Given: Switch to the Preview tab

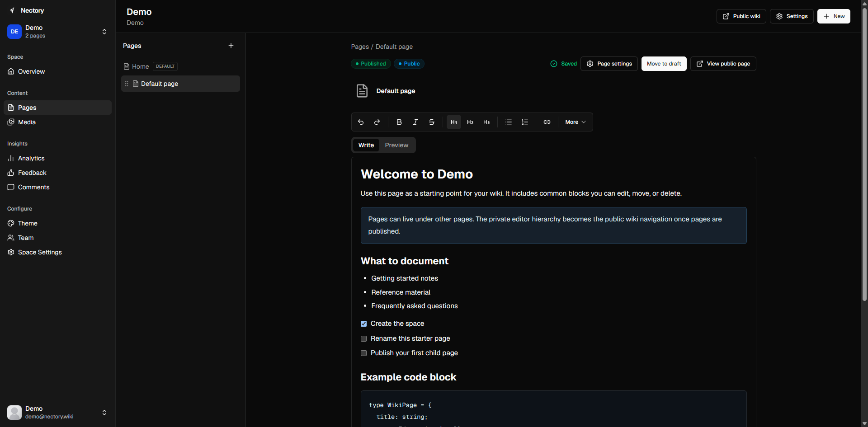Looking at the screenshot, I should pyautogui.click(x=396, y=145).
